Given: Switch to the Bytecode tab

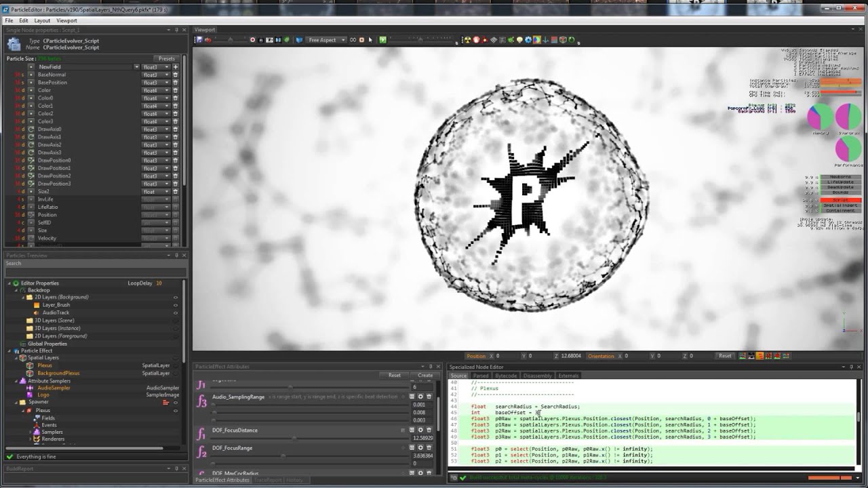Looking at the screenshot, I should 506,375.
